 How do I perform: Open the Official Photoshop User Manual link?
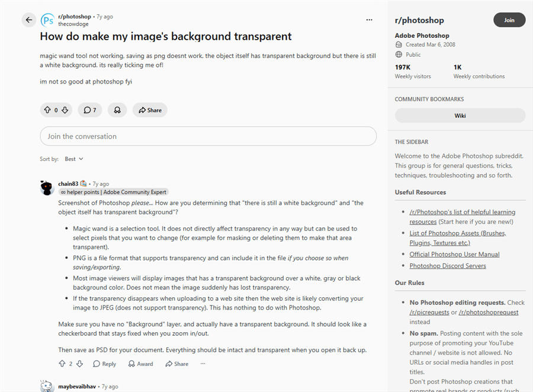pos(454,254)
